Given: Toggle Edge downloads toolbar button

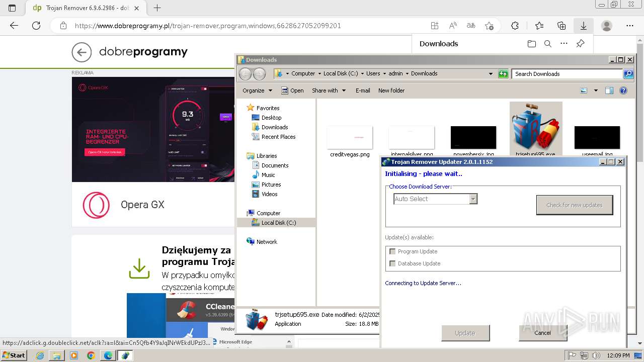Looking at the screenshot, I should (x=584, y=26).
